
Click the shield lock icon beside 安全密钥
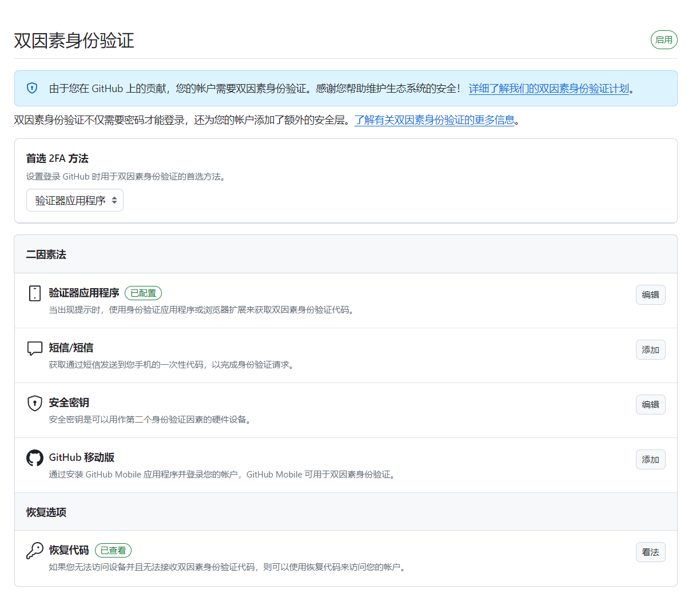tap(35, 403)
